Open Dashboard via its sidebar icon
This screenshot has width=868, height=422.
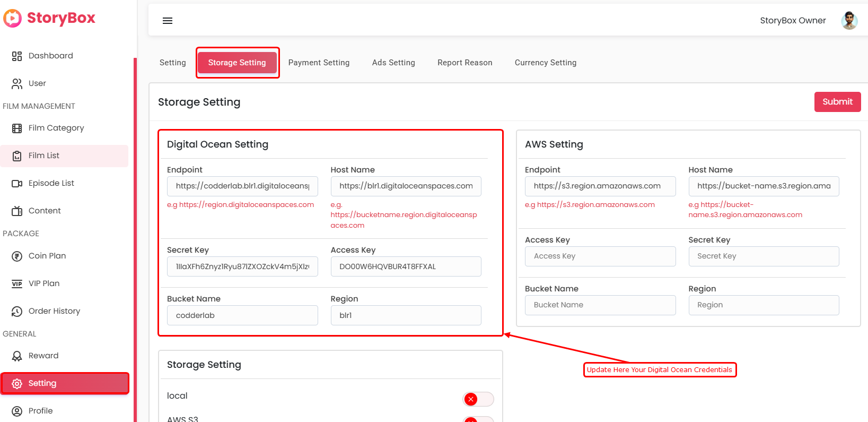(17, 56)
